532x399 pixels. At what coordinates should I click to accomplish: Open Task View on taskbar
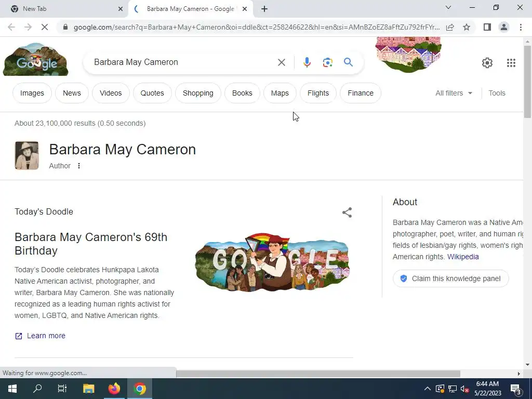pyautogui.click(x=62, y=389)
